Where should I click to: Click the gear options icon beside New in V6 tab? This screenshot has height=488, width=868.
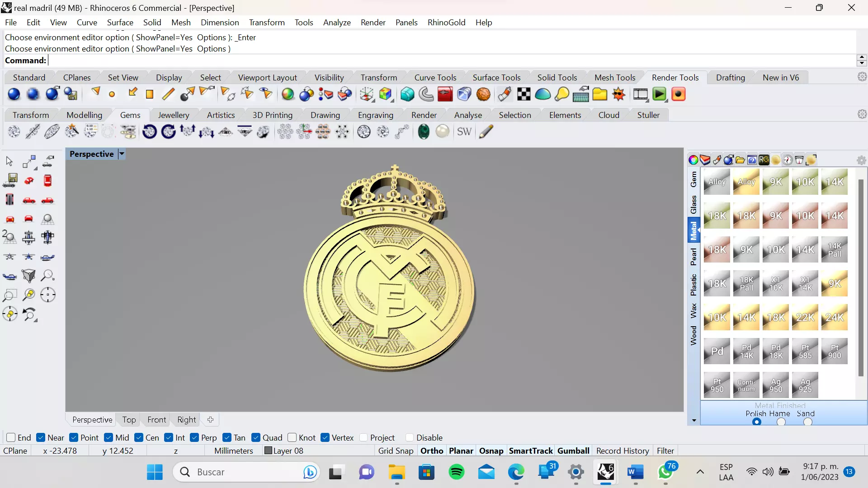862,77
